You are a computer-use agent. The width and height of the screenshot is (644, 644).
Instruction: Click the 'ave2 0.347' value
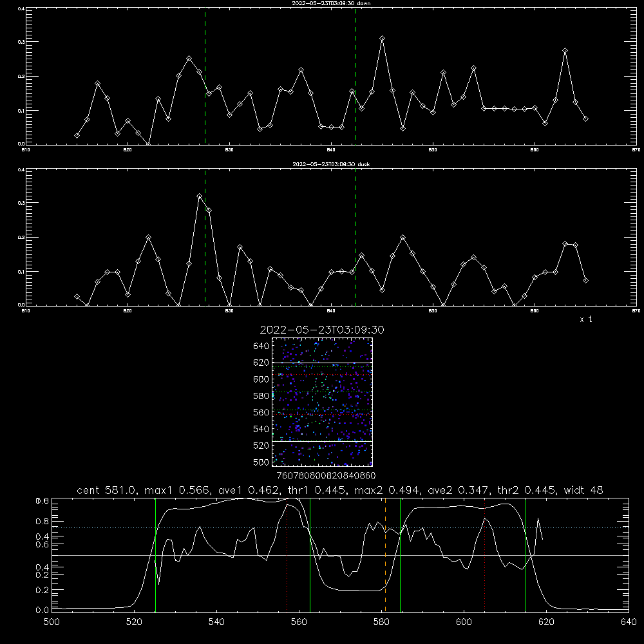pos(459,490)
